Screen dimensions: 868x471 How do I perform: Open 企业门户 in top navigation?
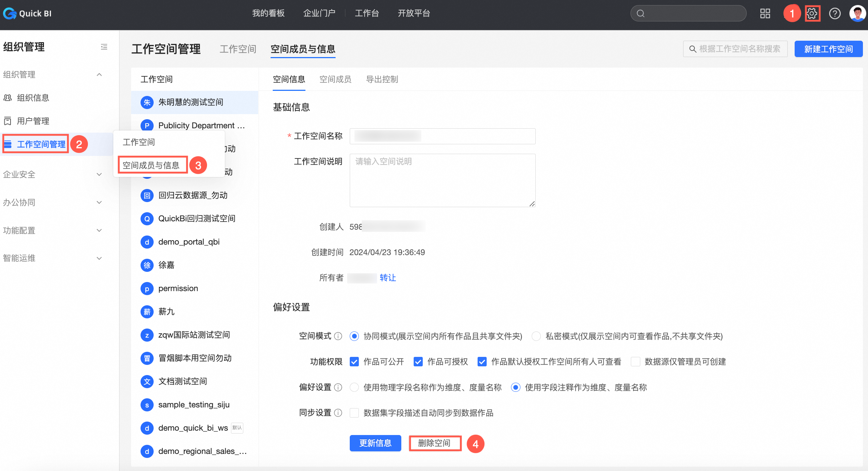319,13
